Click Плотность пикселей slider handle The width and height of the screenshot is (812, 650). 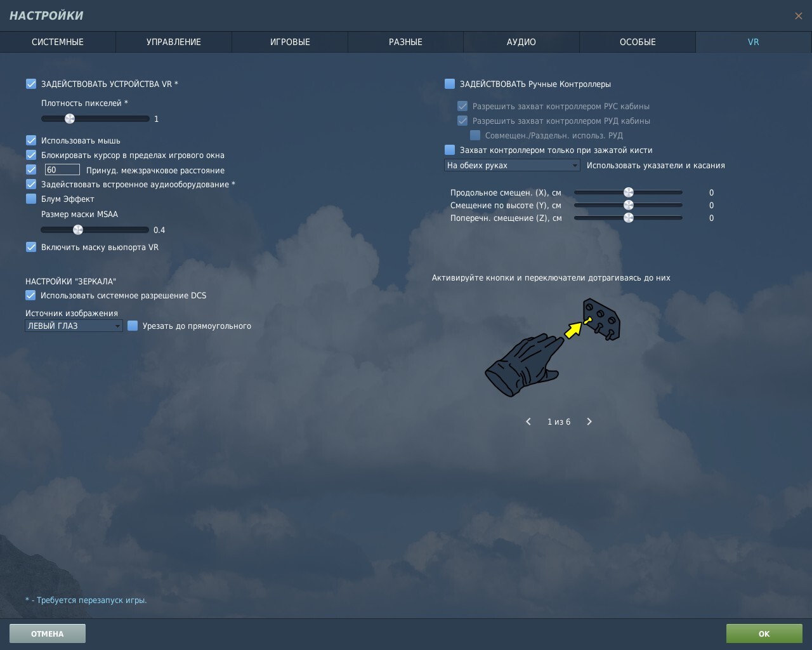(x=70, y=119)
